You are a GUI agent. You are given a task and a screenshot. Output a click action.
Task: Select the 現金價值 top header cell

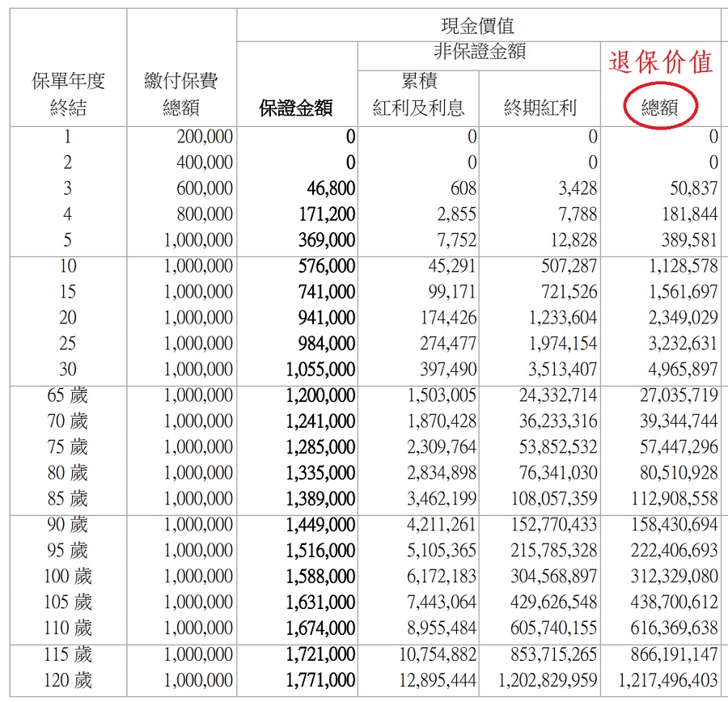[477, 27]
